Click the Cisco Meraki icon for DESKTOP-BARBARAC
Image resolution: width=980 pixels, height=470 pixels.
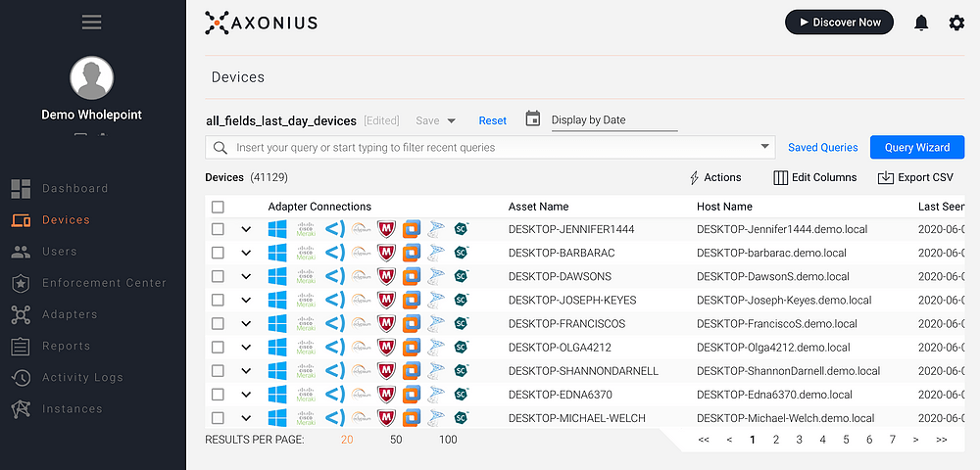306,253
